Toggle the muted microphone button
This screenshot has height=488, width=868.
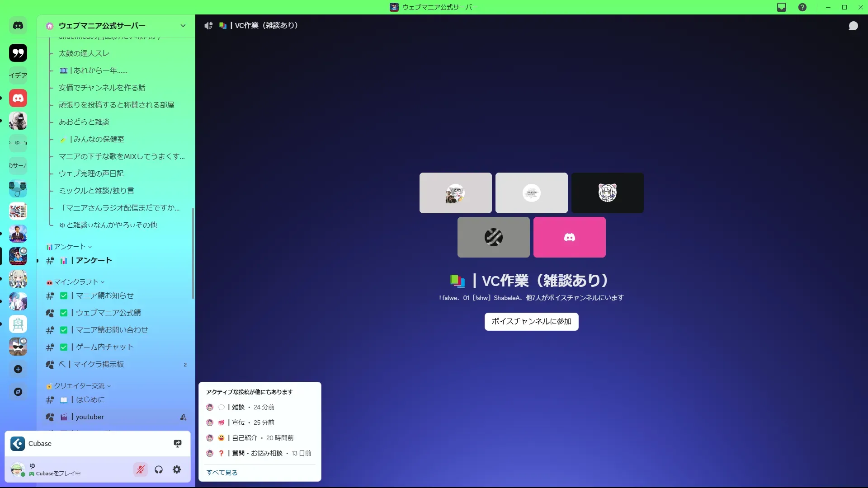pos(141,469)
